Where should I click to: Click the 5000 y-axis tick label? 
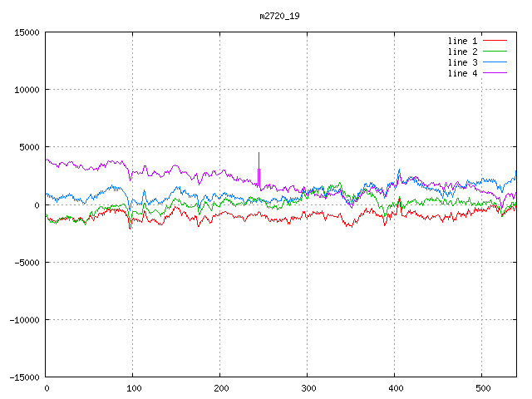[x=28, y=147]
